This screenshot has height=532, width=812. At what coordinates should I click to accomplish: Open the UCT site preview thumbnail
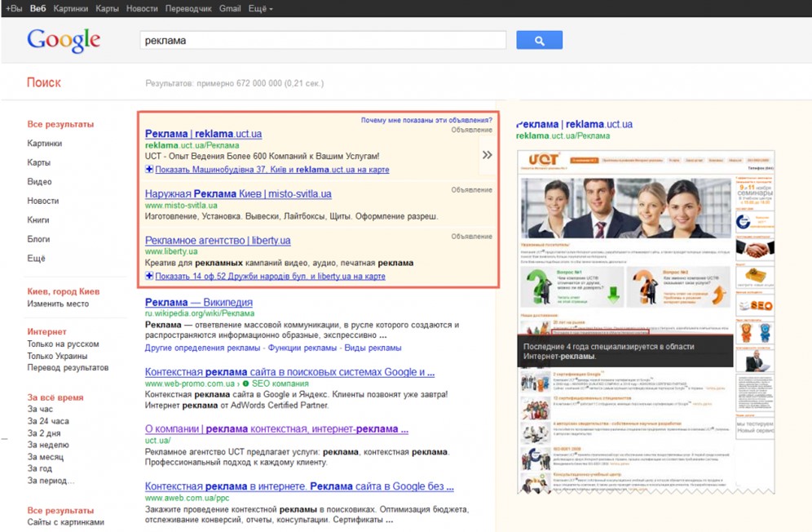point(646,318)
